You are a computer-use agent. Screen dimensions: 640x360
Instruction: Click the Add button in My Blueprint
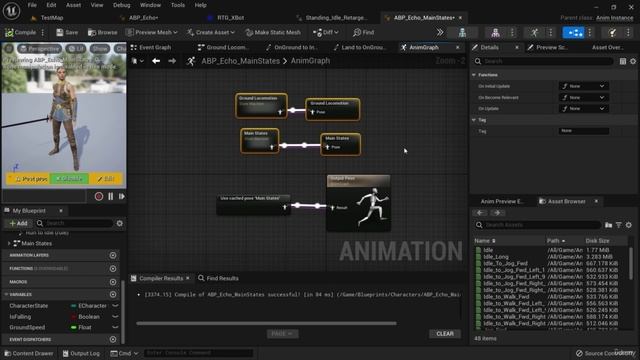(18, 223)
